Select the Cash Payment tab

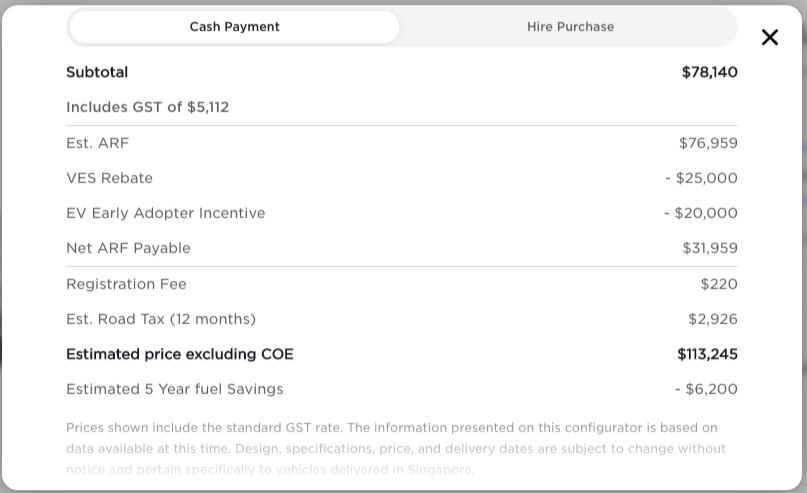234,27
